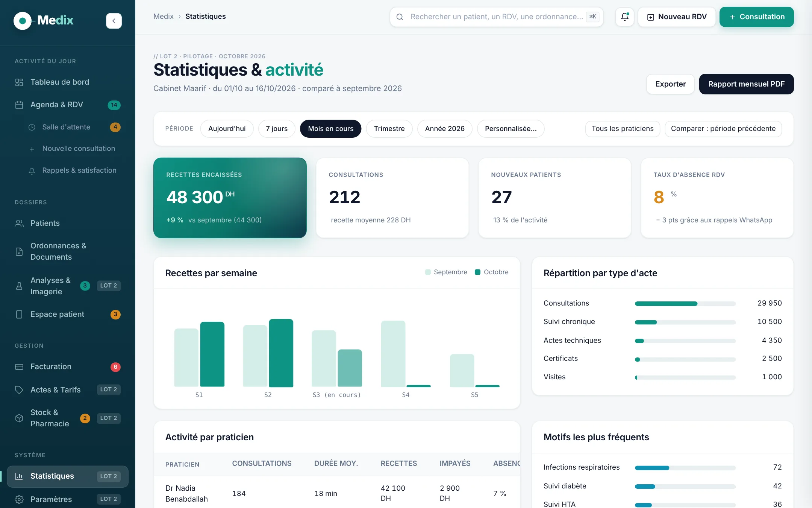
Task: Click the Suivi diabète motif row
Action: tap(663, 486)
